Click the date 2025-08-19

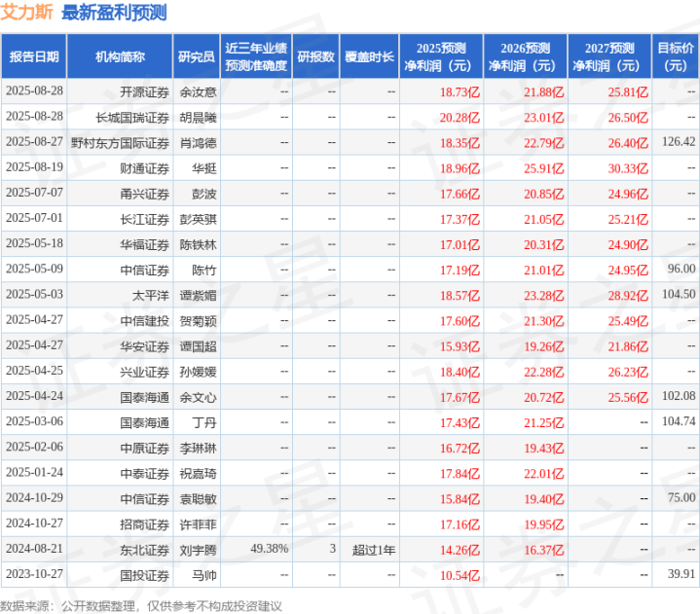(34, 167)
